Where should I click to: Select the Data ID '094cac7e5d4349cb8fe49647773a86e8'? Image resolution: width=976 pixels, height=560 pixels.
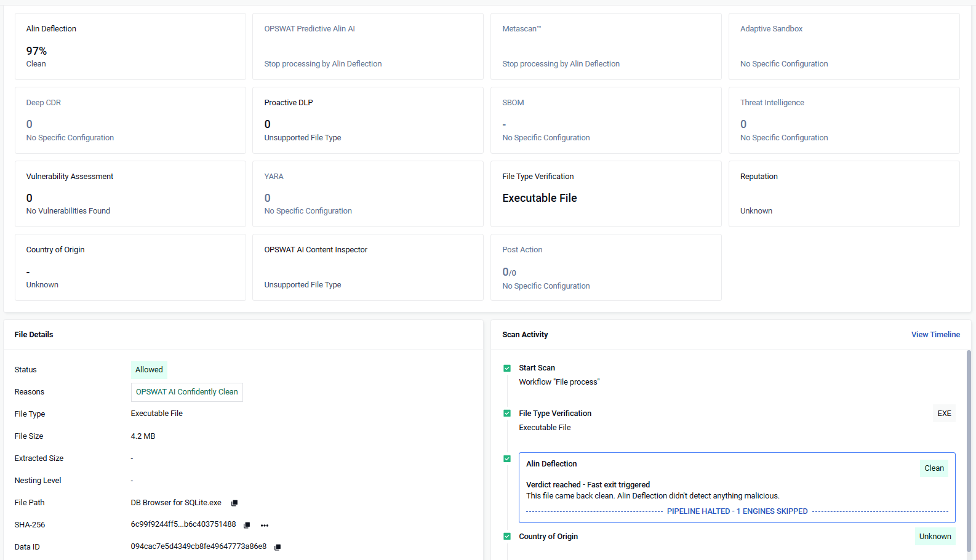click(x=199, y=547)
